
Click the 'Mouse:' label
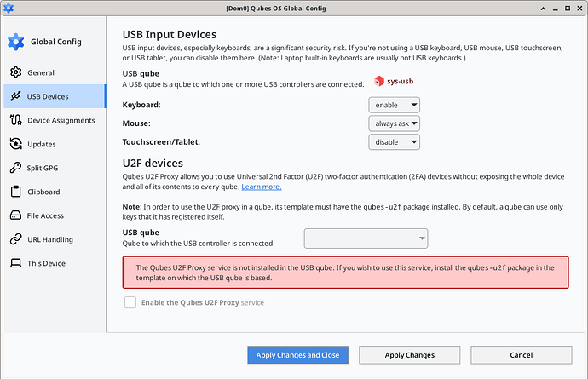136,123
